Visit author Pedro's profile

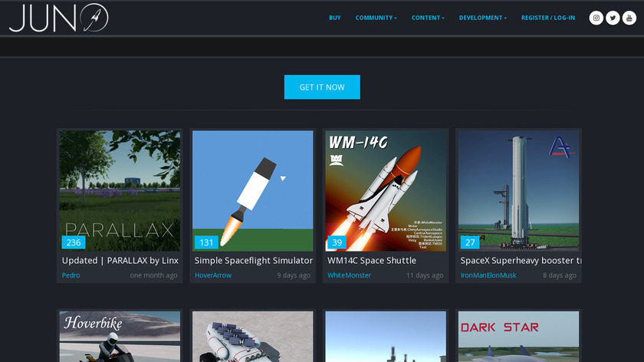pos(71,275)
